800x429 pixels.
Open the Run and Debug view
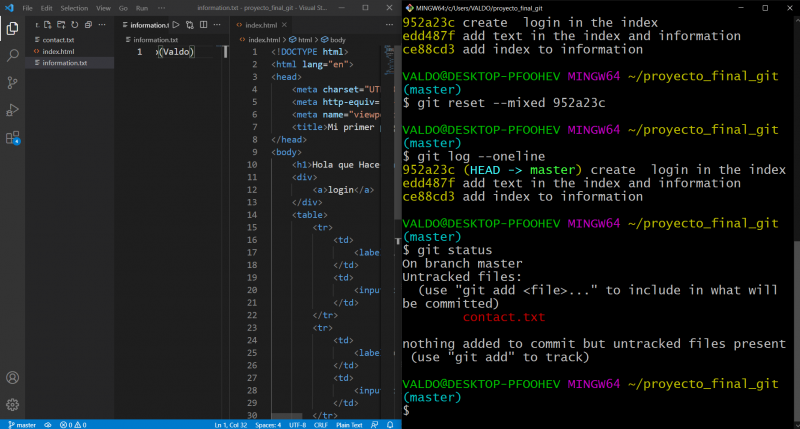pos(12,110)
